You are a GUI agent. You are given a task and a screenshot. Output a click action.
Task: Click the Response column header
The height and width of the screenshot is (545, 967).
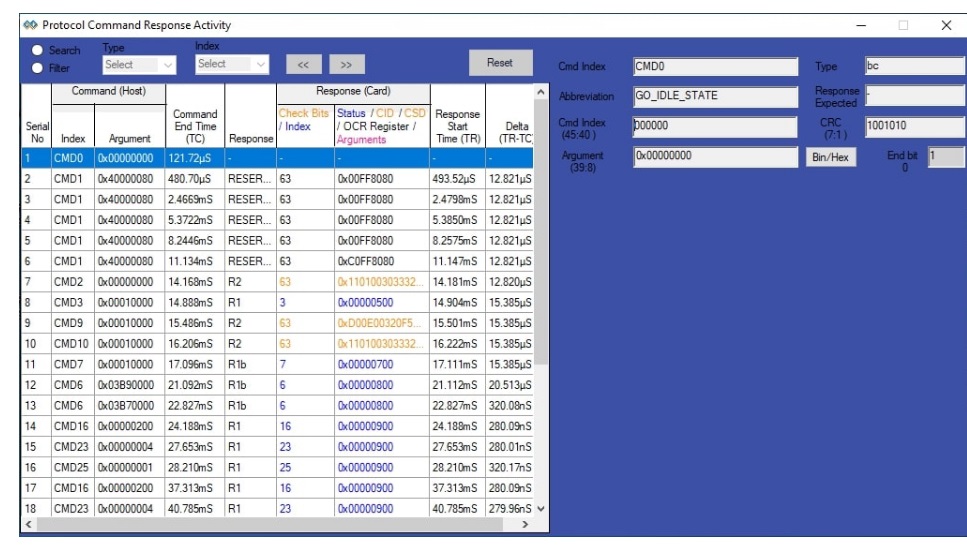pos(250,116)
